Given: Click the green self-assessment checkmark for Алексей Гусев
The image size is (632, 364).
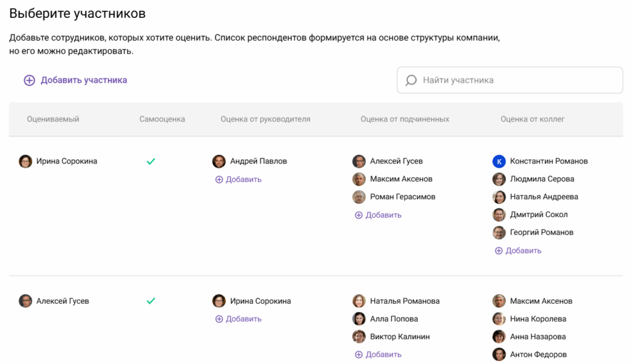Looking at the screenshot, I should [150, 300].
